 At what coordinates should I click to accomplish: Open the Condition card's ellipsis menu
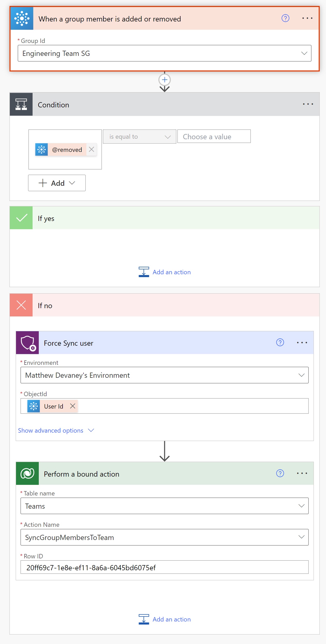[x=308, y=104]
